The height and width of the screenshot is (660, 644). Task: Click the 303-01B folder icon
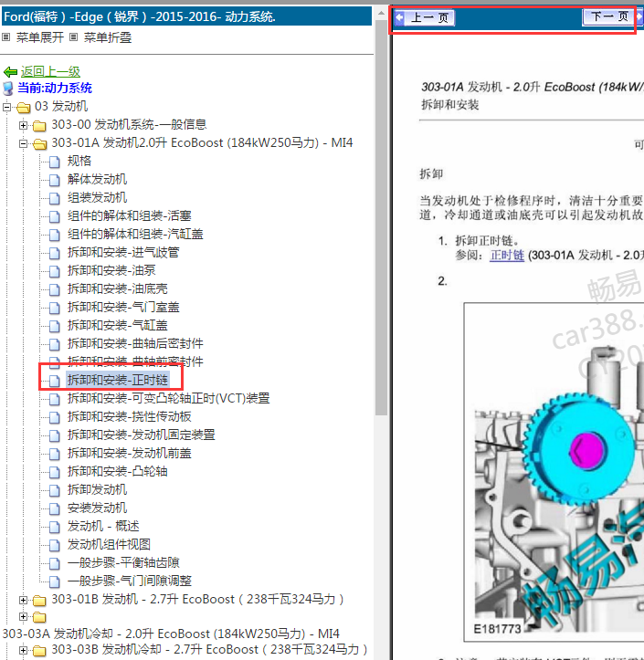coord(39,601)
